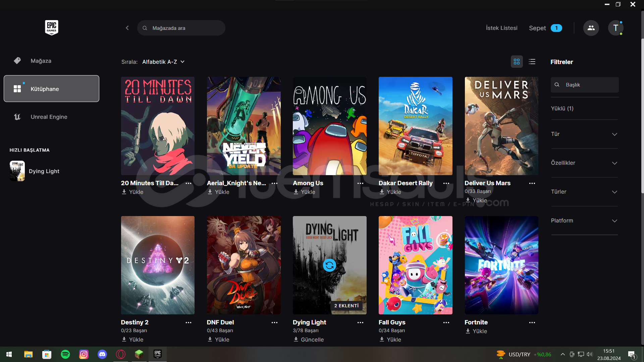
Task: Open Spotify from the taskbar
Action: click(65, 354)
